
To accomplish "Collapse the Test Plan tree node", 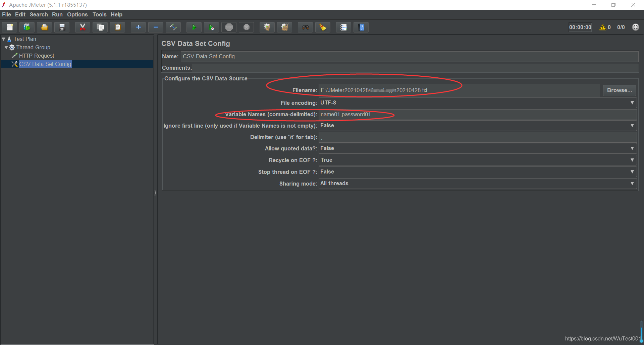I will tap(3, 39).
